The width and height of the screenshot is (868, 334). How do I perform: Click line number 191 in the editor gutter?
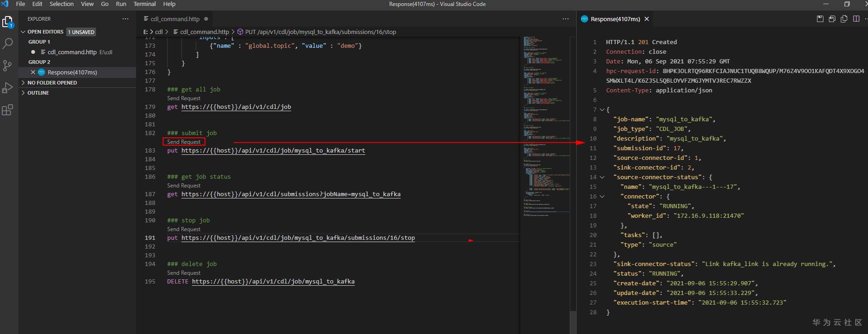150,238
